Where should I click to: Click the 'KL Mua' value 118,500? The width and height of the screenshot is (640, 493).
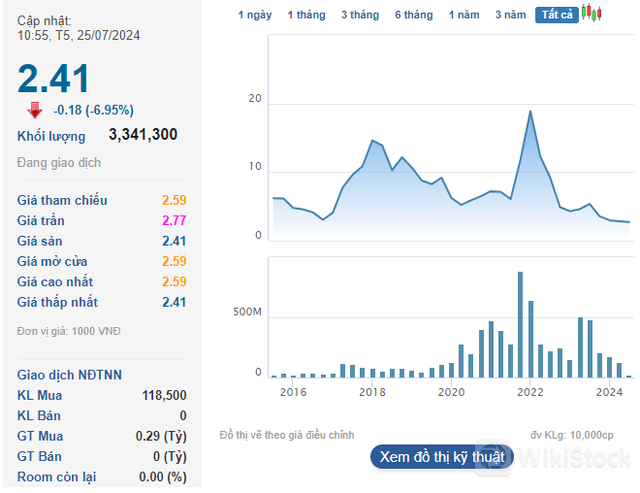point(164,395)
